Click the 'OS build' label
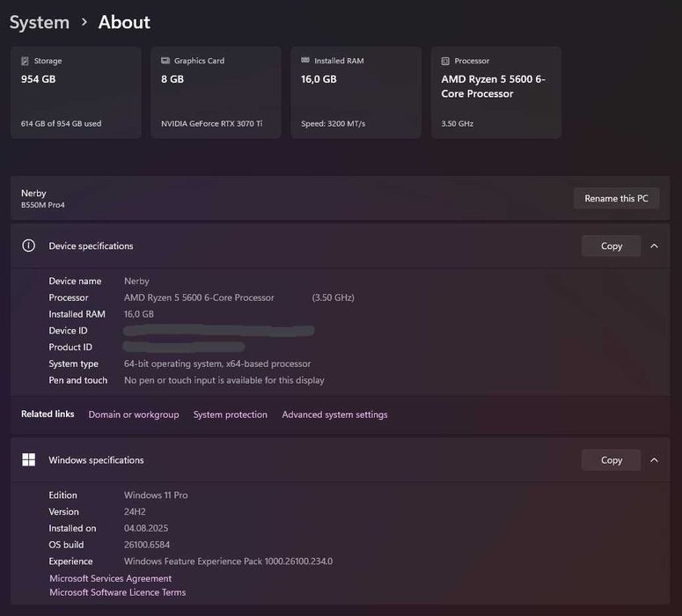This screenshot has width=682, height=616. (66, 545)
